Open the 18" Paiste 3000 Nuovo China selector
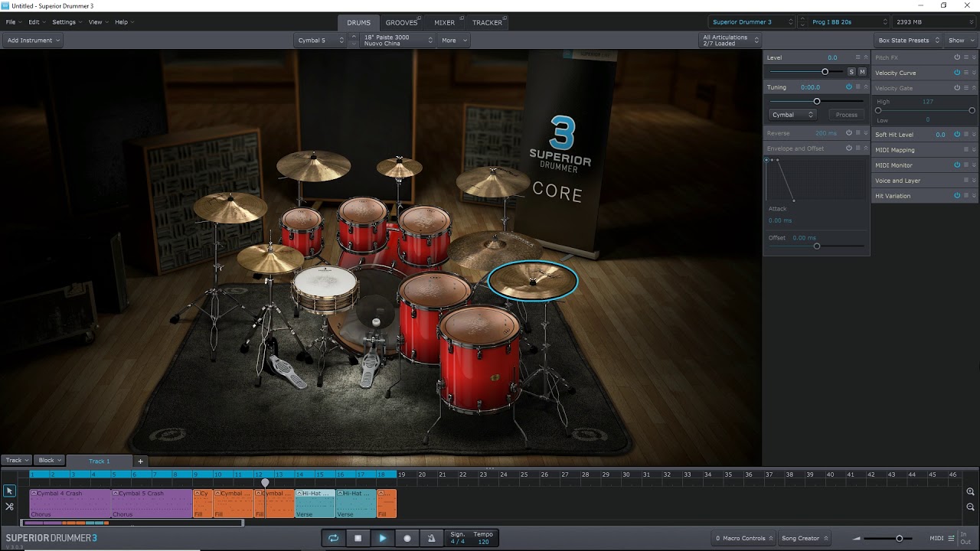The height and width of the screenshot is (551, 980). (398, 41)
